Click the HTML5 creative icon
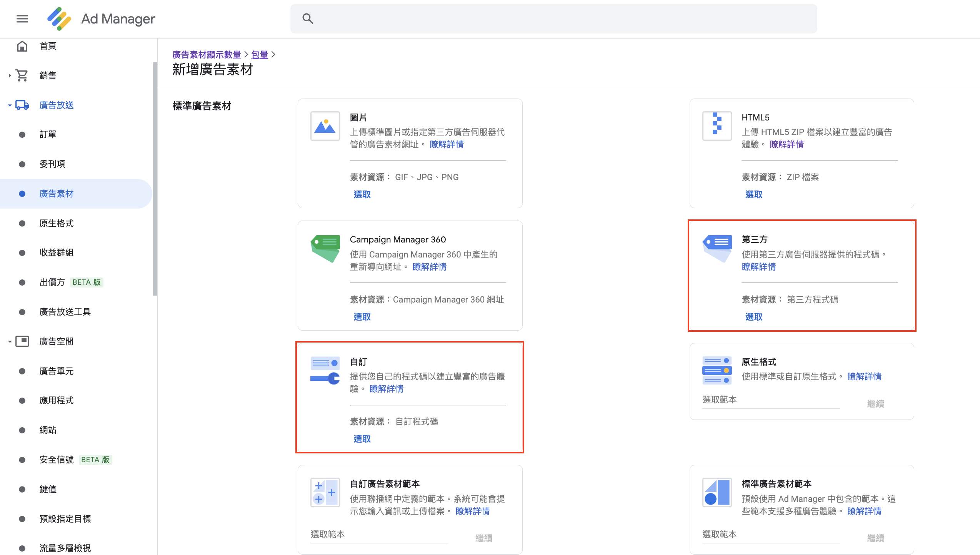Viewport: 980px width, 555px height. (717, 126)
